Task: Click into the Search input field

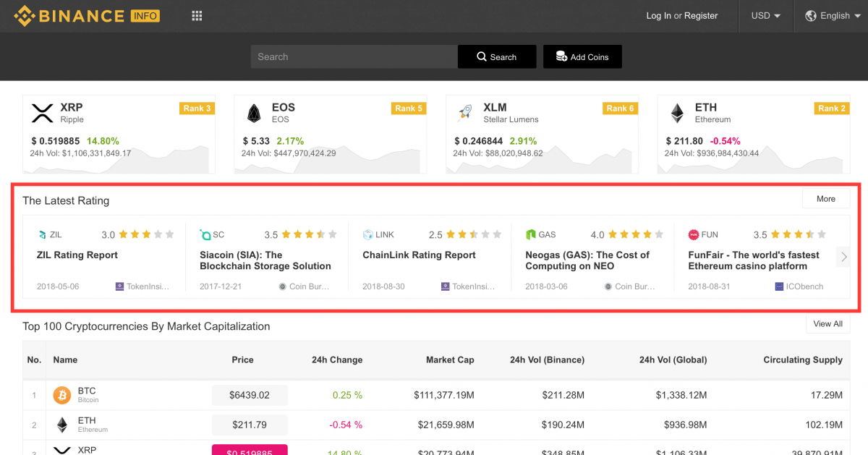Action: 354,57
